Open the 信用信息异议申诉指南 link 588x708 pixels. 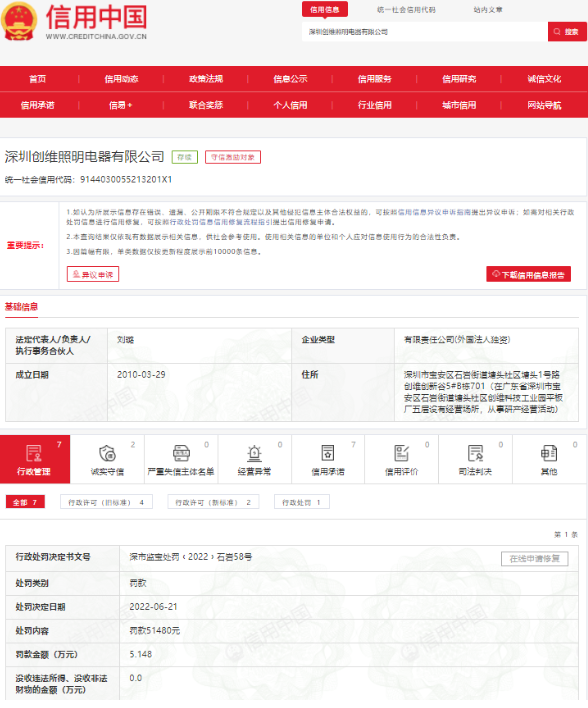(434, 212)
